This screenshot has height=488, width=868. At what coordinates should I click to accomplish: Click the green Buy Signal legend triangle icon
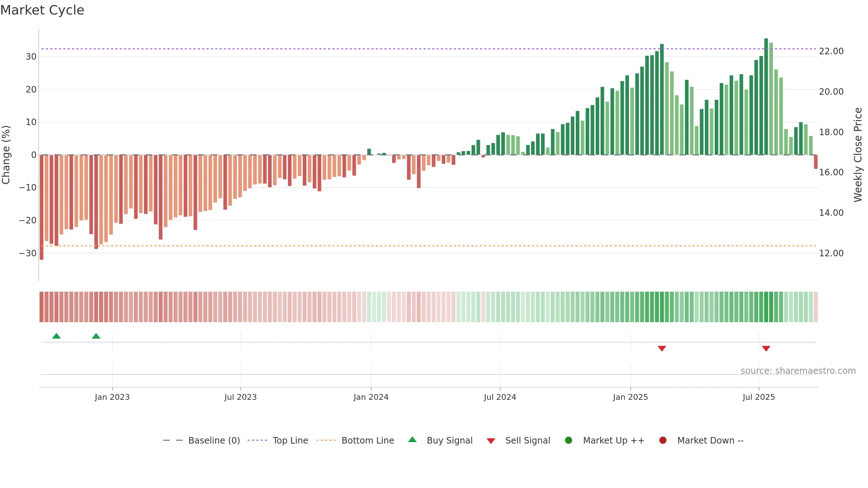[412, 440]
